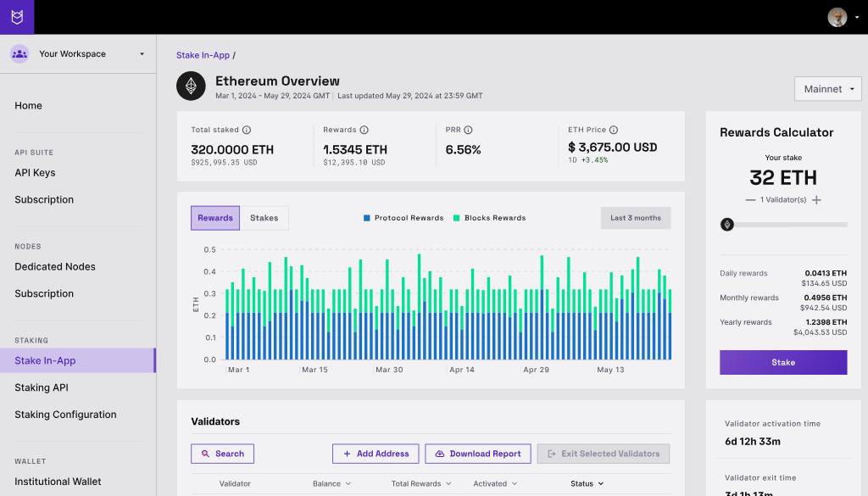Click the logo icon in top-left corner
Image resolution: width=868 pixels, height=496 pixels.
(17, 17)
